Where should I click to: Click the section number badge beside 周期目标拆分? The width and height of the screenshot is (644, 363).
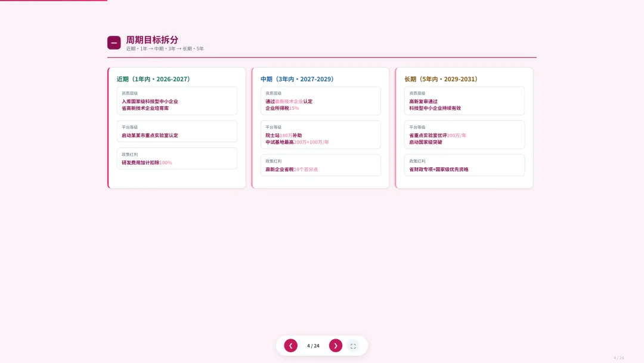pyautogui.click(x=114, y=43)
